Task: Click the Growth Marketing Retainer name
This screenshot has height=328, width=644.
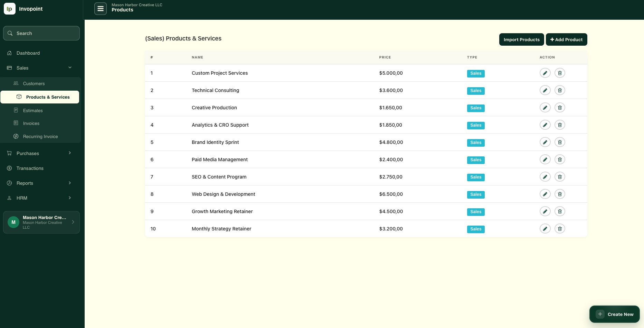Action: pos(222,211)
